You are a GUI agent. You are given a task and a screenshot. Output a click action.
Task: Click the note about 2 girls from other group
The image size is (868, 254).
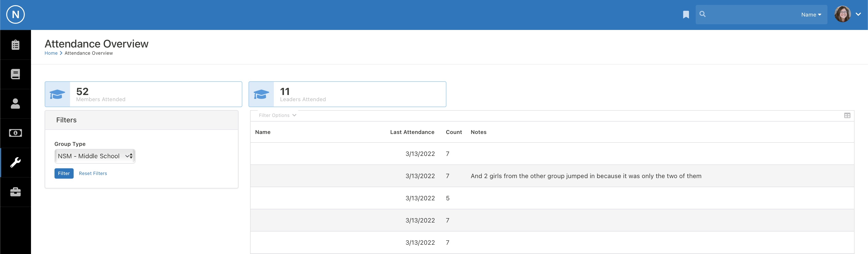[x=586, y=176]
